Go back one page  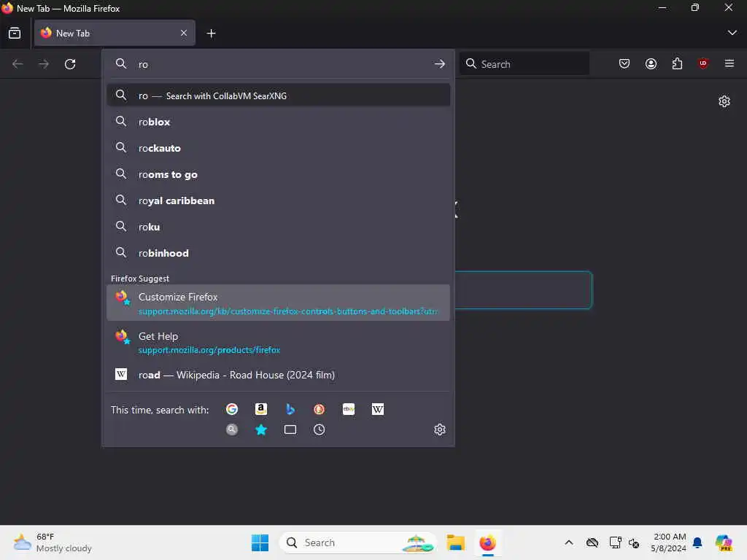18,64
